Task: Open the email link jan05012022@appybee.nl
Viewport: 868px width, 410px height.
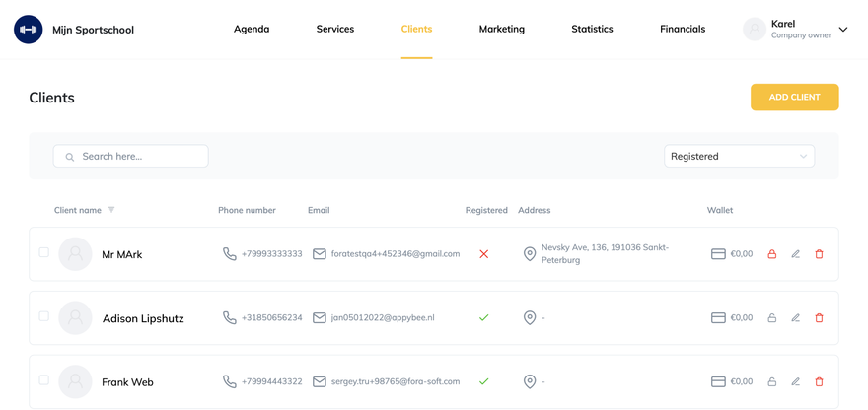Action: [x=383, y=318]
